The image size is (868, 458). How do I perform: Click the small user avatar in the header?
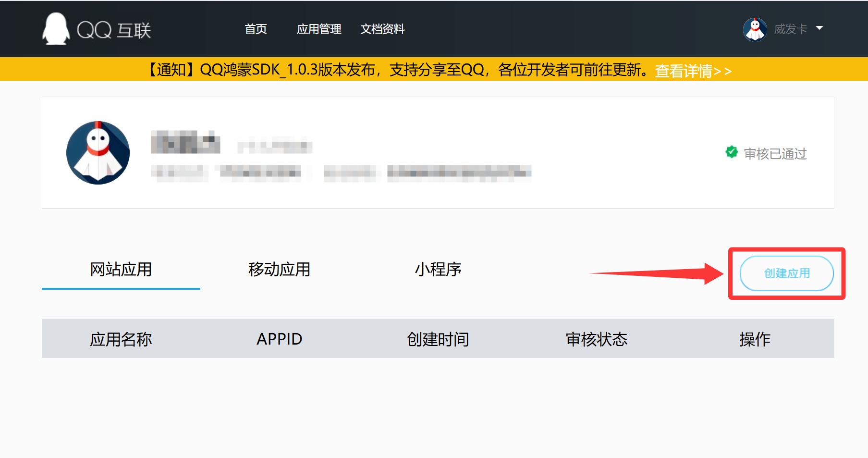click(755, 29)
